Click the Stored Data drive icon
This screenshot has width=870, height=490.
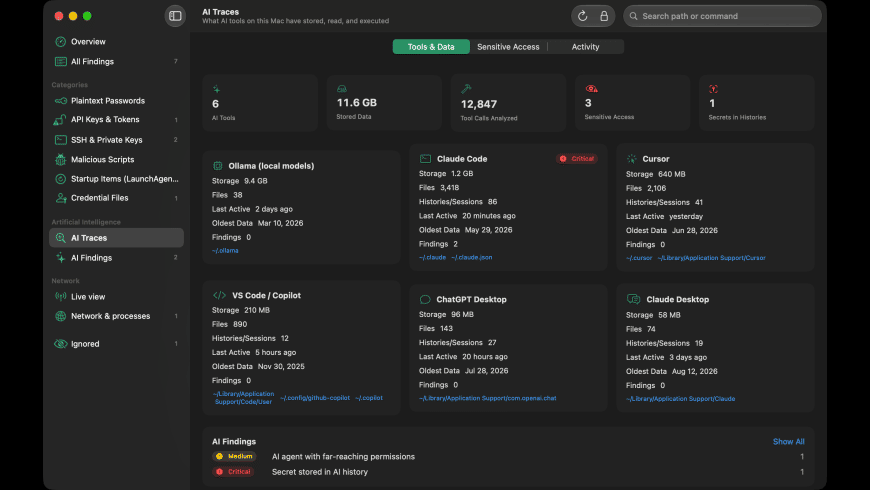(x=342, y=89)
